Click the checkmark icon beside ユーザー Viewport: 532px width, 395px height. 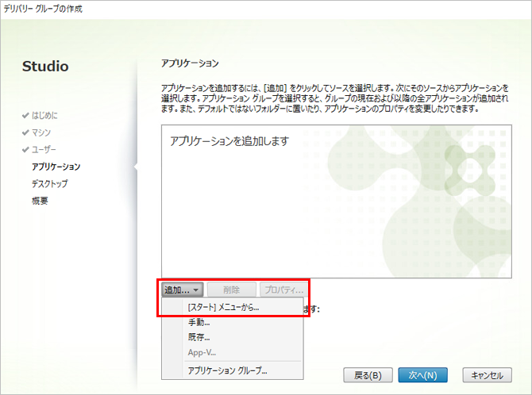click(x=25, y=150)
